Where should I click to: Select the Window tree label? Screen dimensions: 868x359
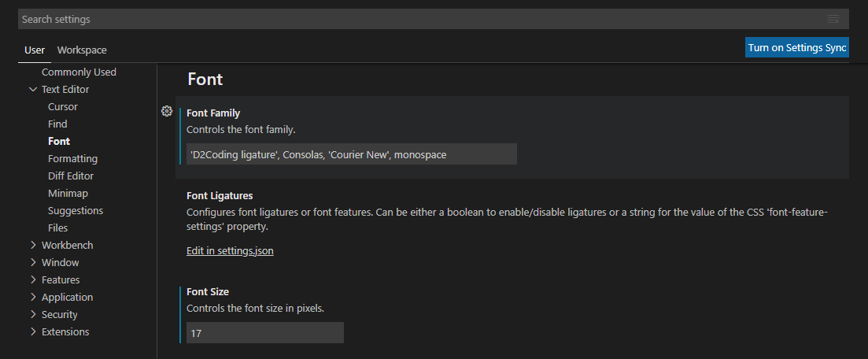61,262
